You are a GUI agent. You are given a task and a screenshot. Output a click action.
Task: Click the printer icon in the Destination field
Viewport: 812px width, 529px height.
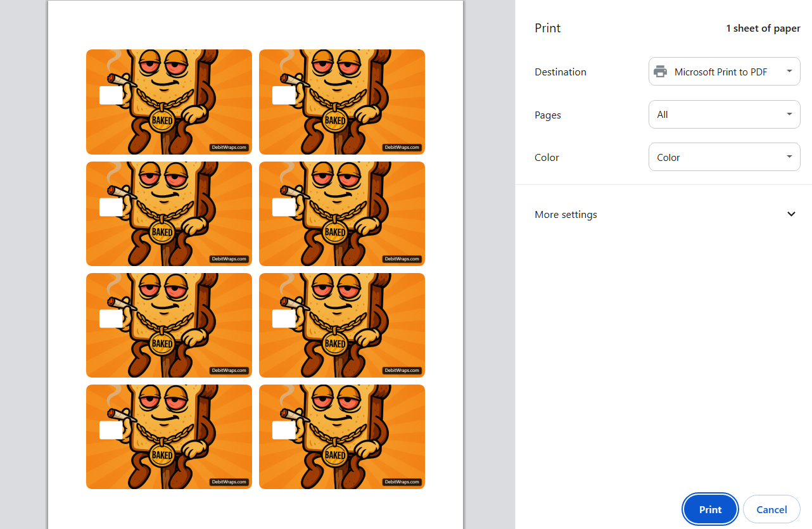click(x=660, y=72)
